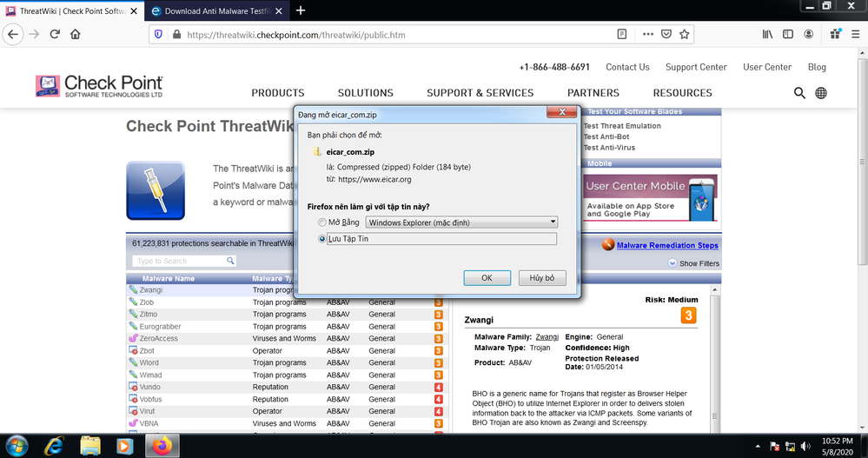View site security padlock details
868x458 pixels.
[176, 35]
